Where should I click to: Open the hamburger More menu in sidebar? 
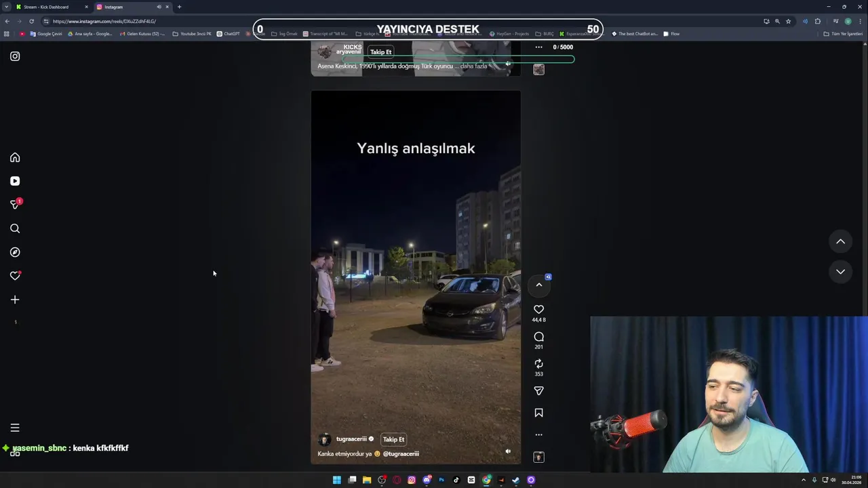[15, 428]
